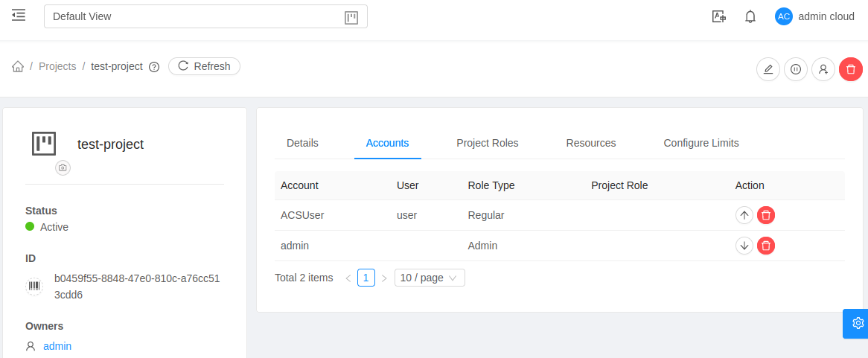
Task: Click the Admin role type cell
Action: [482, 246]
